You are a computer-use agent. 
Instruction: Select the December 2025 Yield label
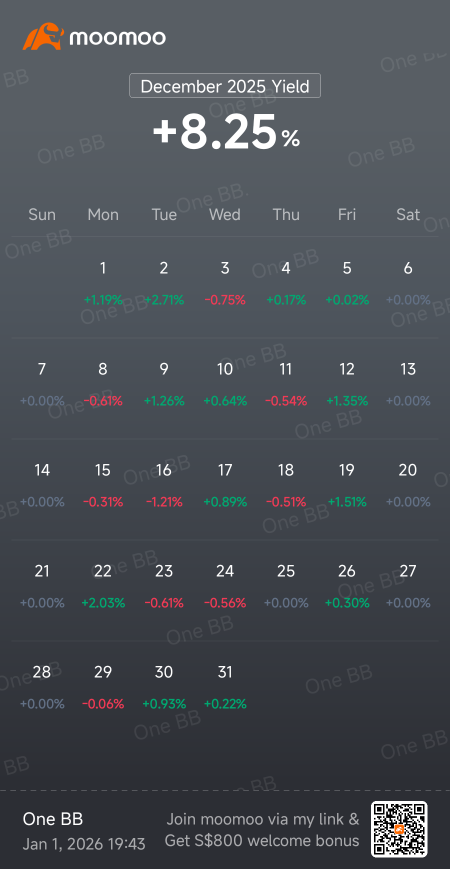pos(225,86)
